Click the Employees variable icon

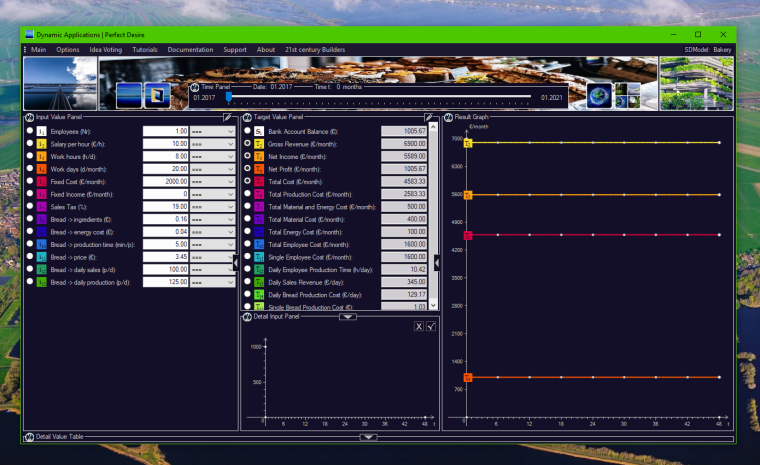(x=42, y=131)
